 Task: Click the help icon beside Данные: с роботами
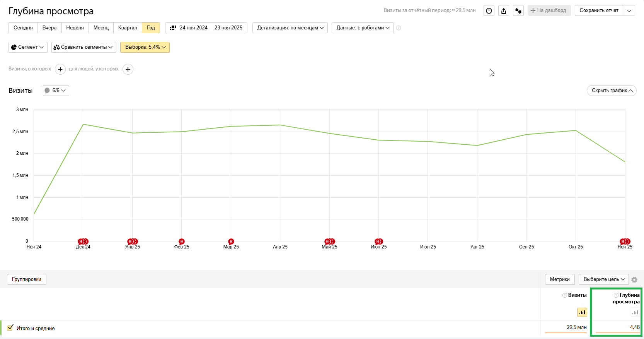(399, 28)
